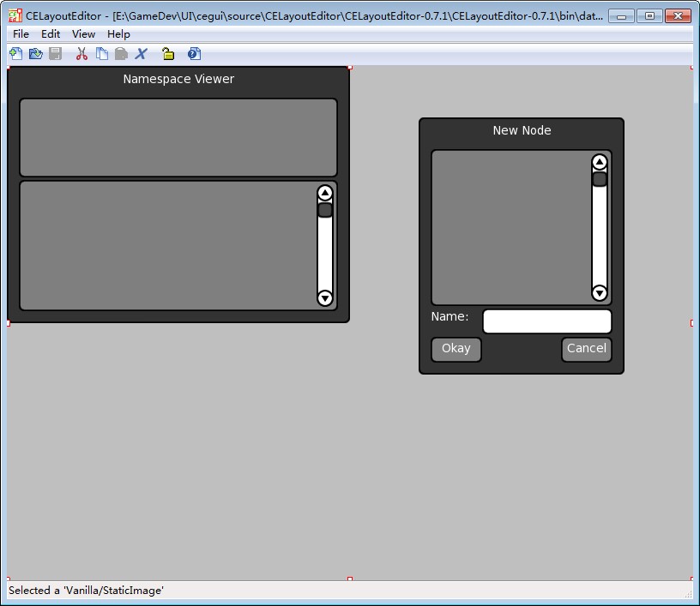Delete selection with the blue X icon
700x606 pixels.
coord(141,54)
